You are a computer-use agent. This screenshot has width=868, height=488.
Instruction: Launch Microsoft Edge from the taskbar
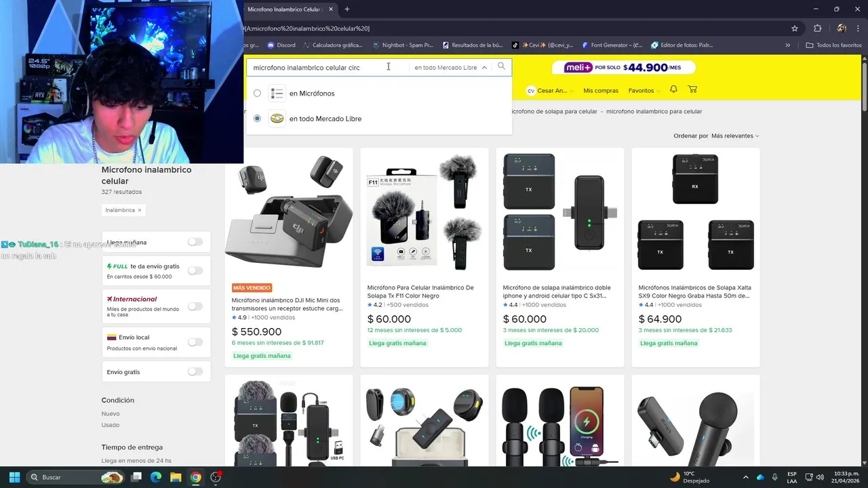click(x=156, y=477)
